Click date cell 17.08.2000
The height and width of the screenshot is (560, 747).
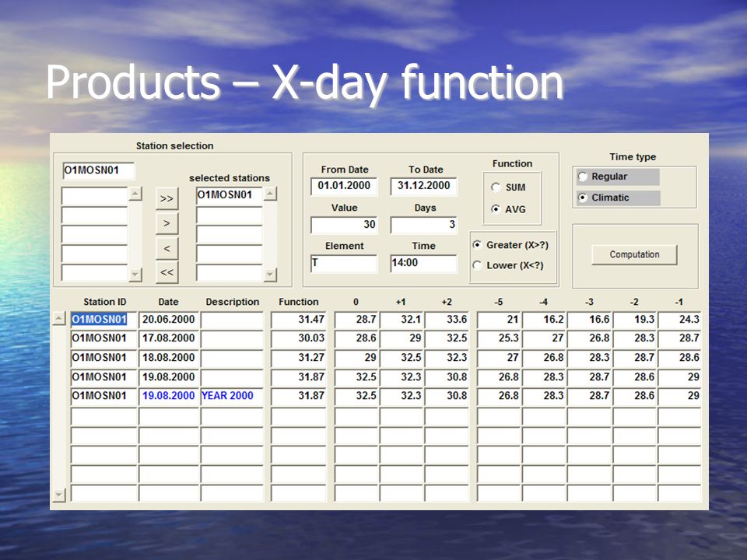click(x=169, y=338)
